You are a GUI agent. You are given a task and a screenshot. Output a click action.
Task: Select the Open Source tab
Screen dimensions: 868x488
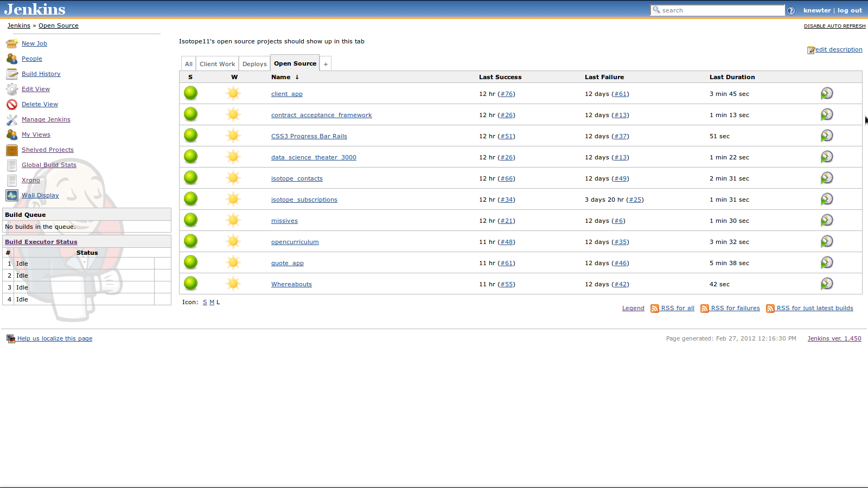[x=295, y=63]
